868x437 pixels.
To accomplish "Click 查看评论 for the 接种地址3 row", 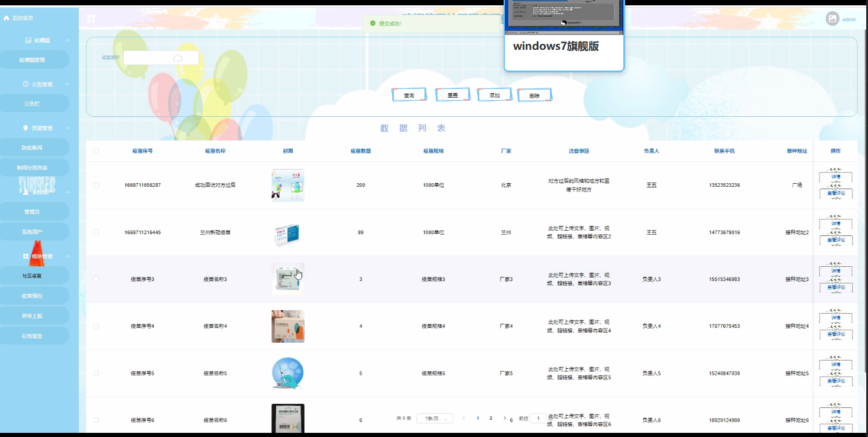I will 835,287.
